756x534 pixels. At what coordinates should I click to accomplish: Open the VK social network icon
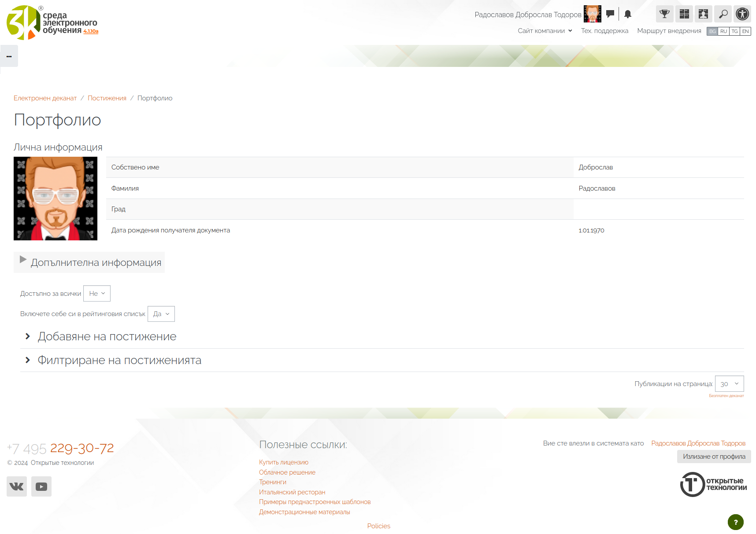pyautogui.click(x=17, y=486)
